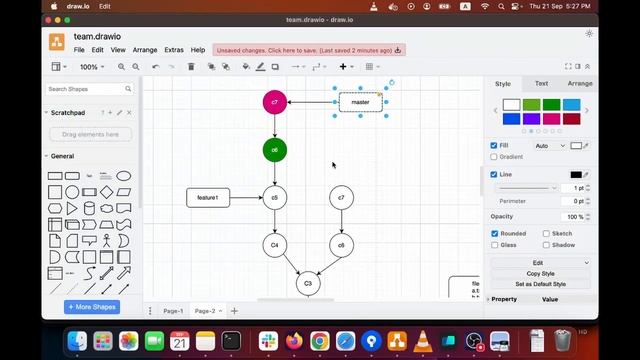Bring selection to front

(211, 67)
